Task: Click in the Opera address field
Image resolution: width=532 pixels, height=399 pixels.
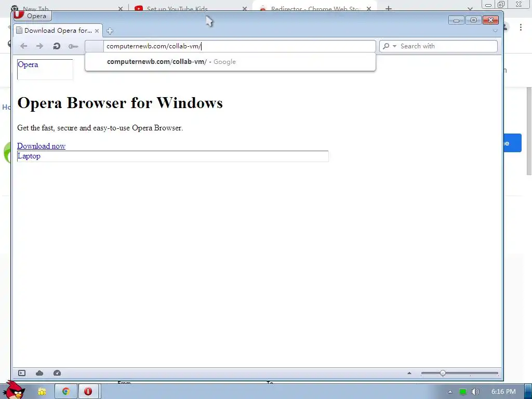Action: click(239, 46)
